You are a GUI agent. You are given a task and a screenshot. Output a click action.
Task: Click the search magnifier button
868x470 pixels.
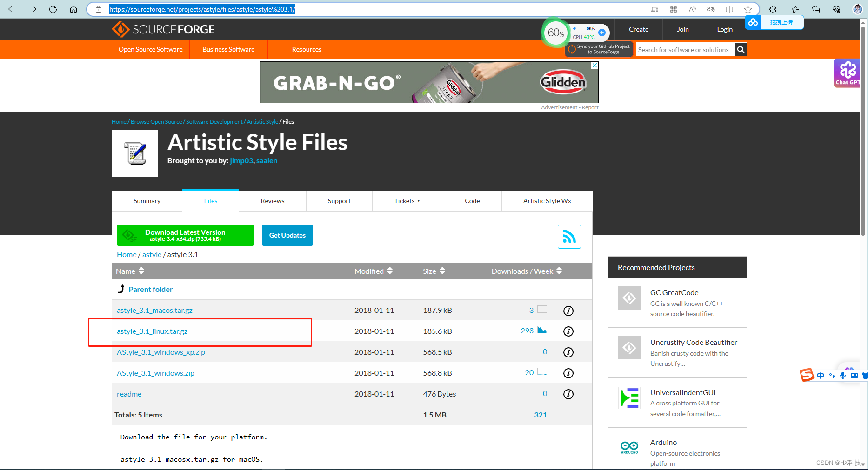tap(741, 49)
